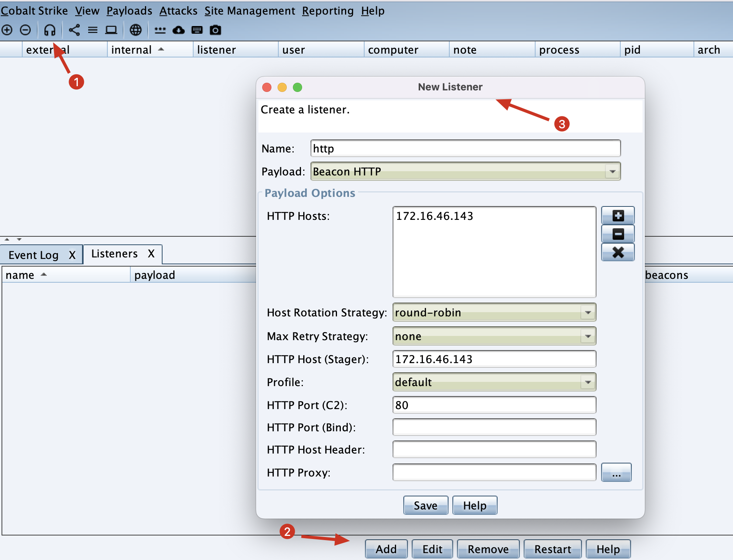Open downloaded files cloud icon
This screenshot has height=560, width=733.
point(179,30)
